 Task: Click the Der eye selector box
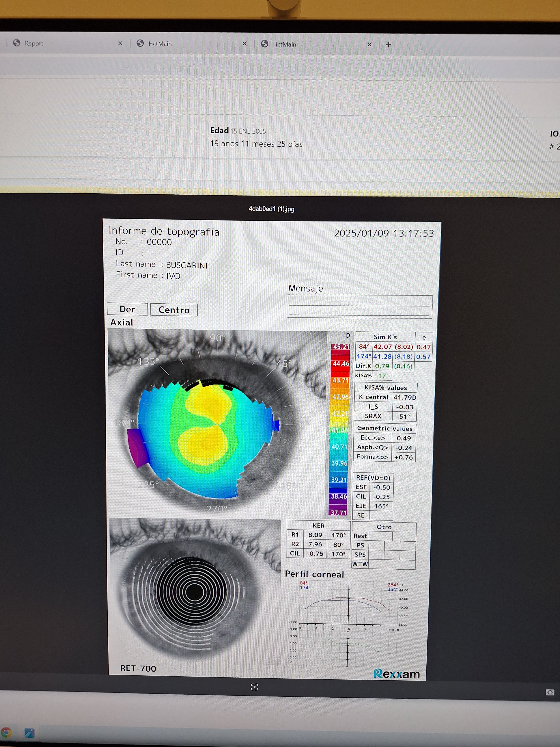point(127,309)
